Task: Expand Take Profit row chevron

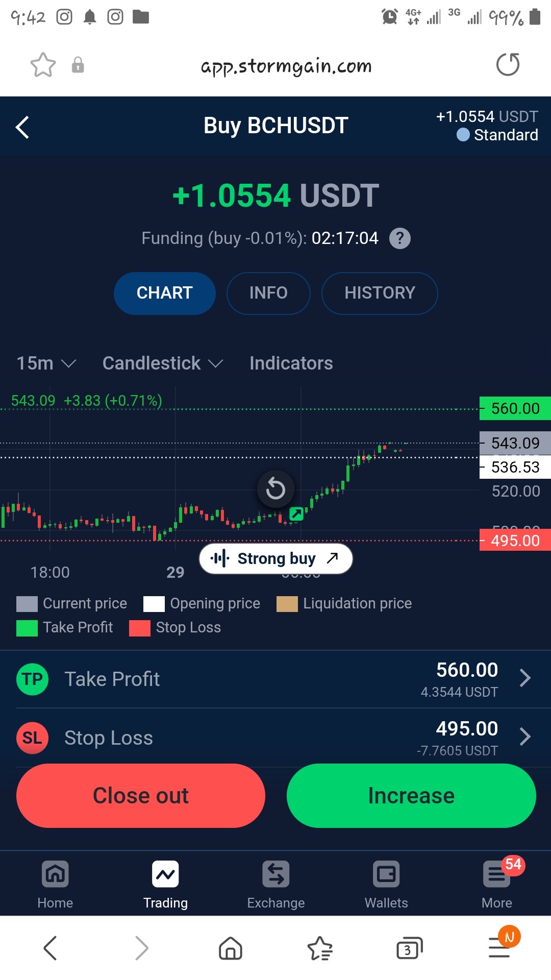Action: click(x=525, y=678)
